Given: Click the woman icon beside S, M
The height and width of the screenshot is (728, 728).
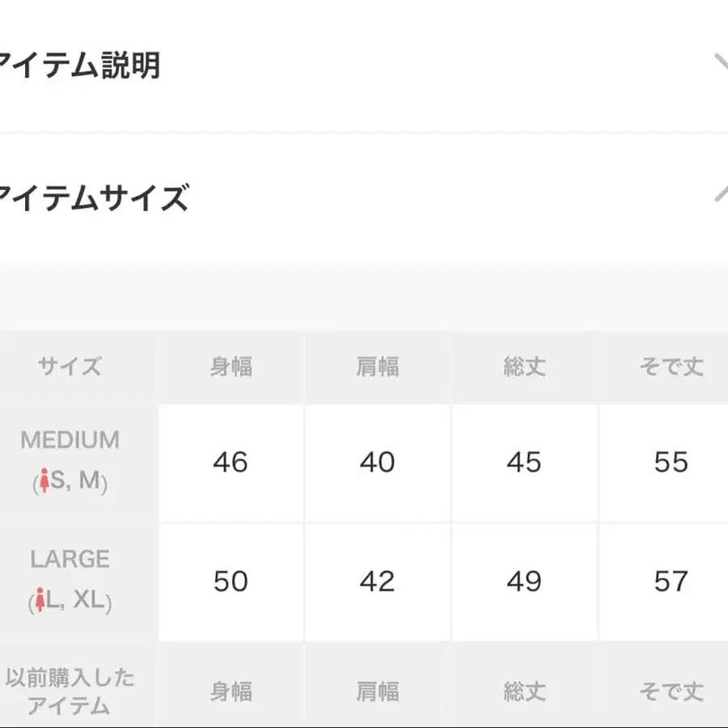Looking at the screenshot, I should (x=44, y=482).
